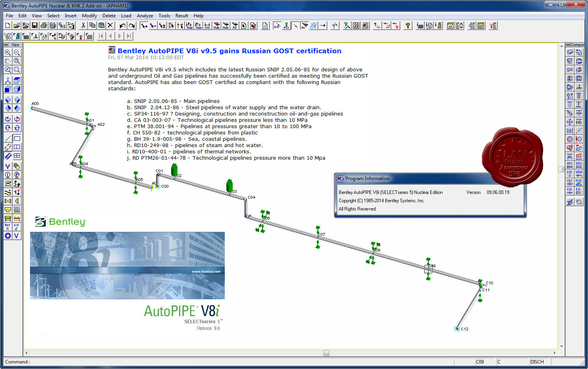Open the Tools menu
This screenshot has height=369, width=588.
click(164, 16)
